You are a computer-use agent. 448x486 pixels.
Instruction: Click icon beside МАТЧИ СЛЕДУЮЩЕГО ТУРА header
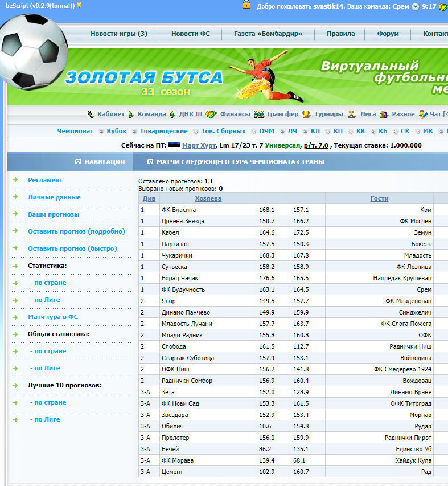tap(150, 161)
